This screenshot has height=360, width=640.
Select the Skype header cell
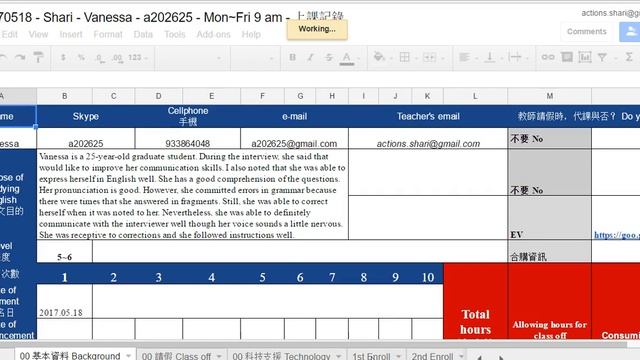point(86,116)
